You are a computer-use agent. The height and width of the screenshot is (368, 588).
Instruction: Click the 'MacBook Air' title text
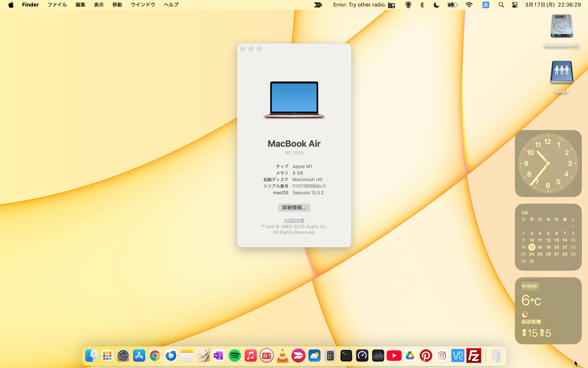pyautogui.click(x=294, y=144)
